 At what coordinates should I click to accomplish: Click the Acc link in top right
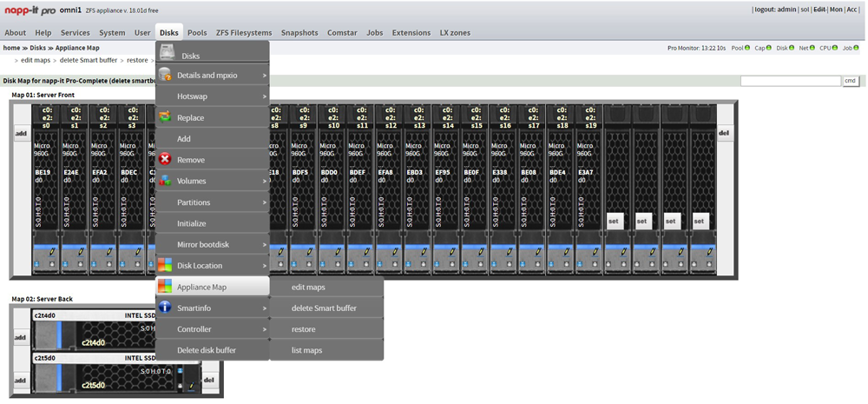click(852, 10)
